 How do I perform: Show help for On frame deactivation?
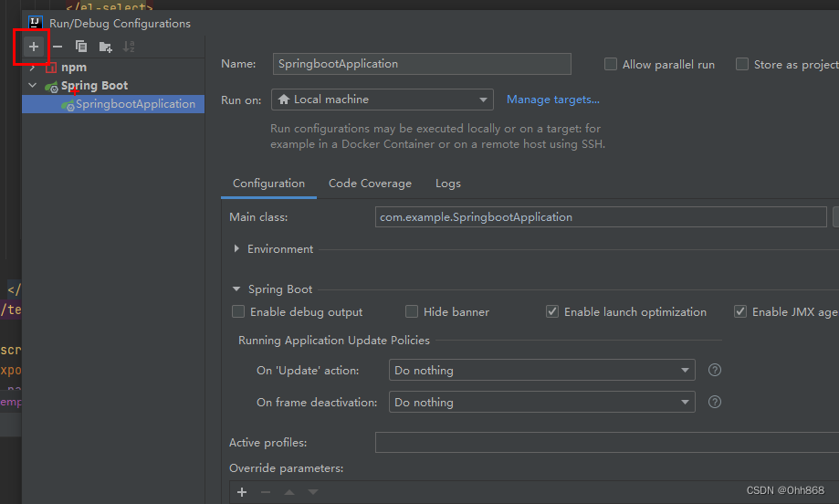[715, 402]
